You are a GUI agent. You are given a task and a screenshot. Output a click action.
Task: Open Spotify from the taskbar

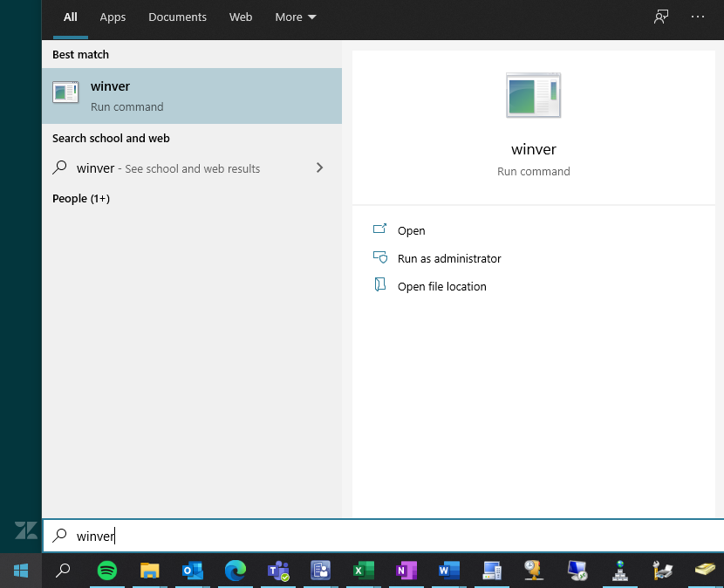tap(107, 571)
